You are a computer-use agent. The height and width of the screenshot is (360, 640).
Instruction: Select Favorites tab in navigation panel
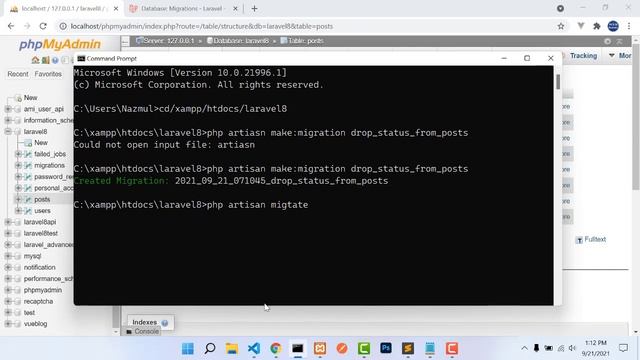point(48,74)
